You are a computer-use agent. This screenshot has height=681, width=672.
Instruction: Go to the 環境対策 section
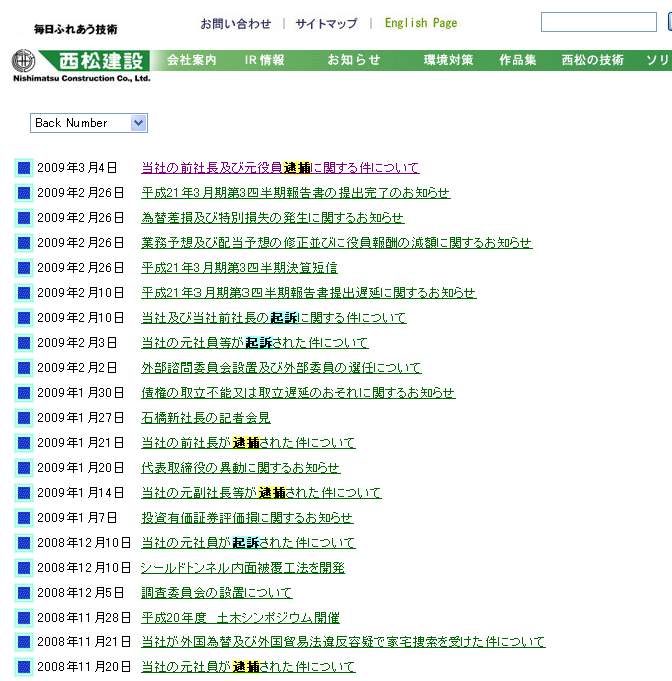click(448, 60)
